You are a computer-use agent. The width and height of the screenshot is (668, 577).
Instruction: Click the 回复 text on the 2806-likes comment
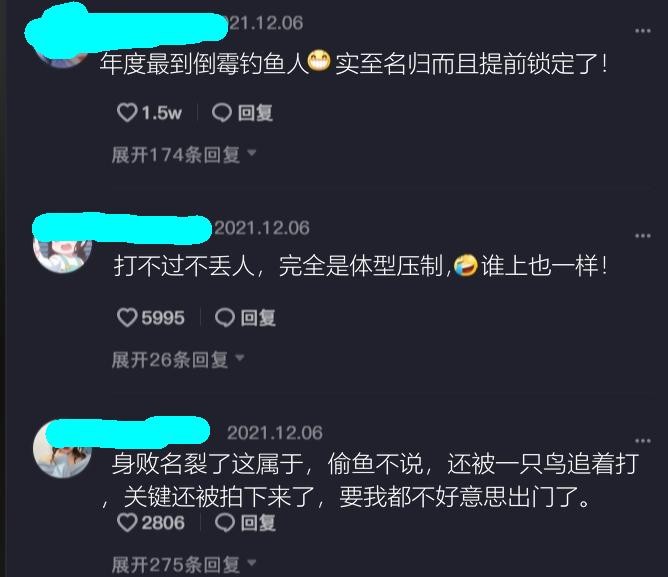click(x=258, y=523)
